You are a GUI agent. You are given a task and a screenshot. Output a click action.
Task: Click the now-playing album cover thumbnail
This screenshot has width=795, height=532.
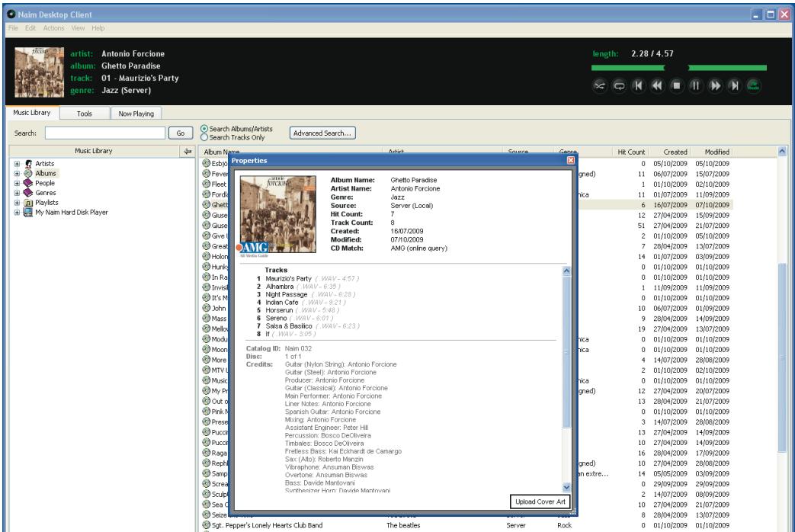39,72
